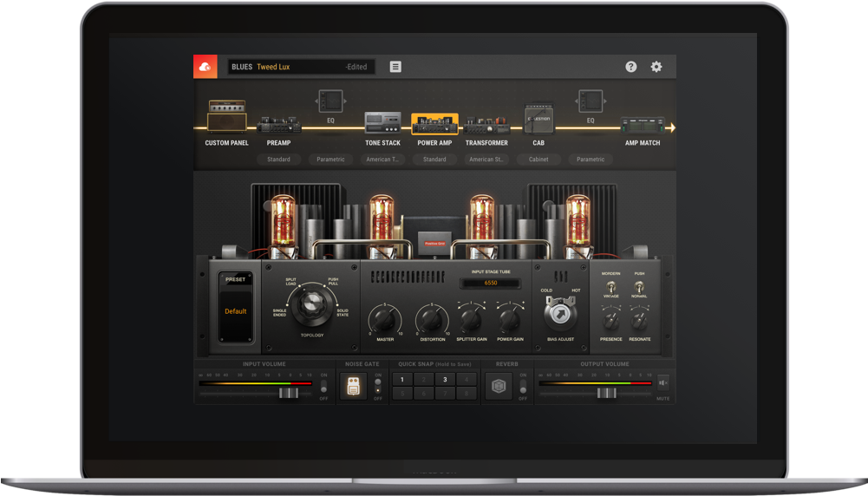Open settings with the gear icon
This screenshot has height=496, width=868.
coord(656,67)
